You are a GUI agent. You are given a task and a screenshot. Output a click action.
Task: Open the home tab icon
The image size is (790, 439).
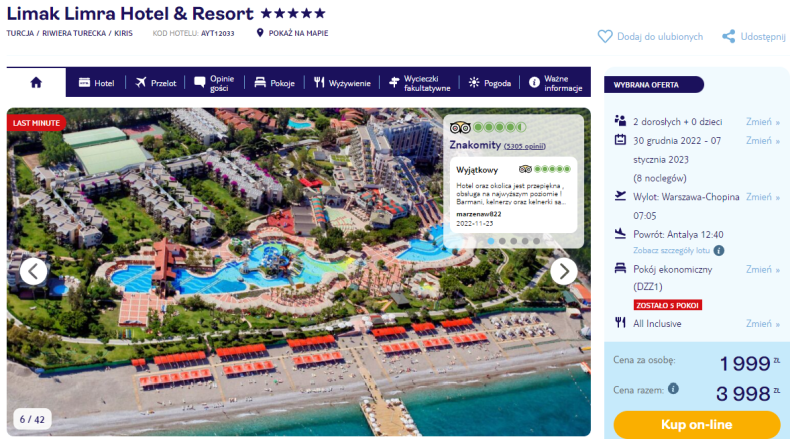[x=36, y=83]
